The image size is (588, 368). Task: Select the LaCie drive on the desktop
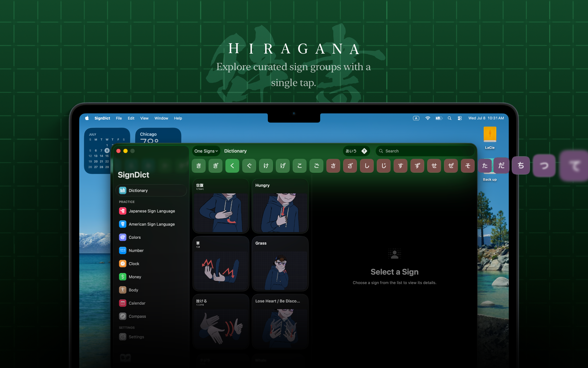[490, 138]
